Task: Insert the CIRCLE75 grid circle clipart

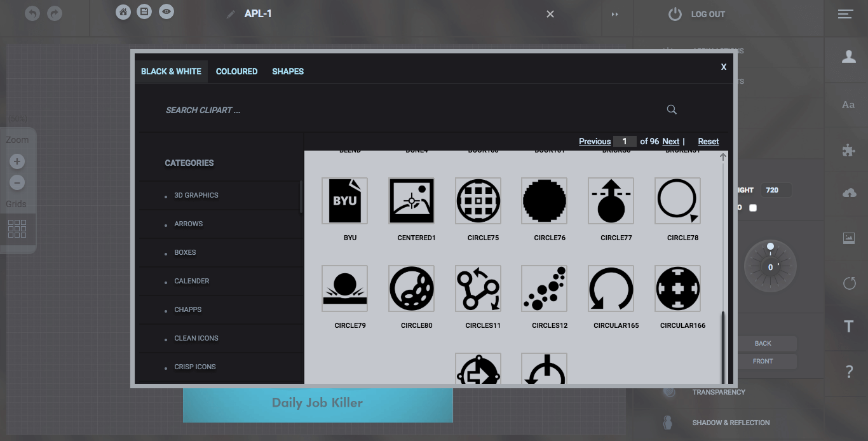Action: [x=478, y=201]
